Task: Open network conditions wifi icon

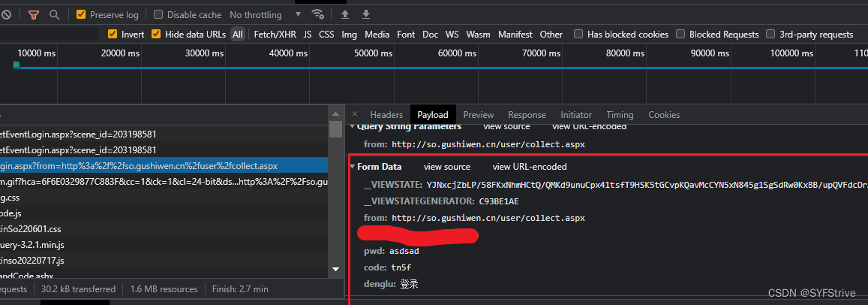Action: pos(317,14)
